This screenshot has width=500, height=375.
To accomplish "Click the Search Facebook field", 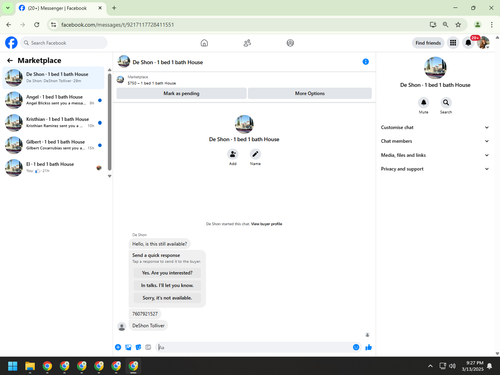I will [64, 43].
